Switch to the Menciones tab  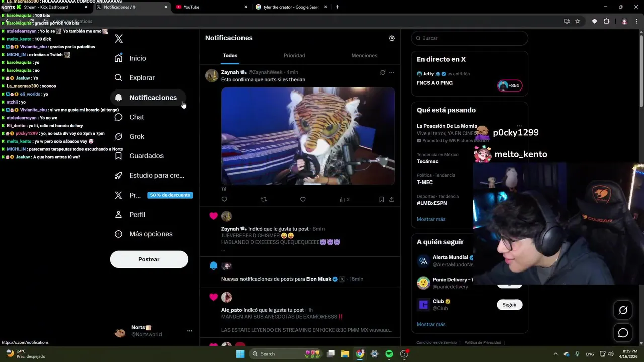(364, 56)
